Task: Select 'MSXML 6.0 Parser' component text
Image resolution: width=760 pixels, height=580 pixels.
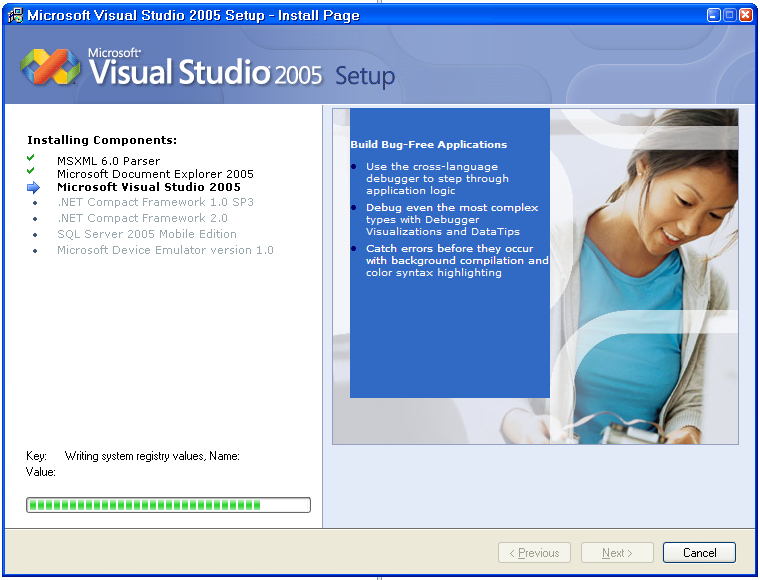Action: tap(108, 161)
